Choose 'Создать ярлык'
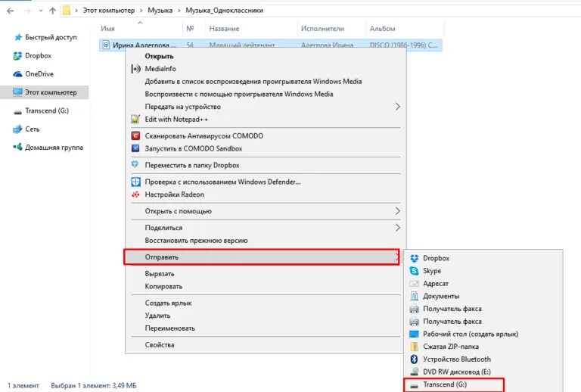This screenshot has height=392, width=581. [x=266, y=303]
